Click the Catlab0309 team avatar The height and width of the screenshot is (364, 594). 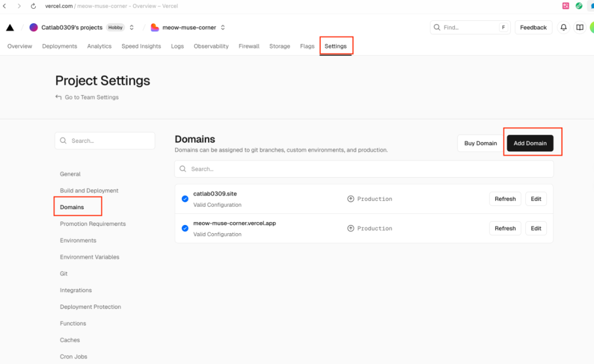pyautogui.click(x=34, y=27)
